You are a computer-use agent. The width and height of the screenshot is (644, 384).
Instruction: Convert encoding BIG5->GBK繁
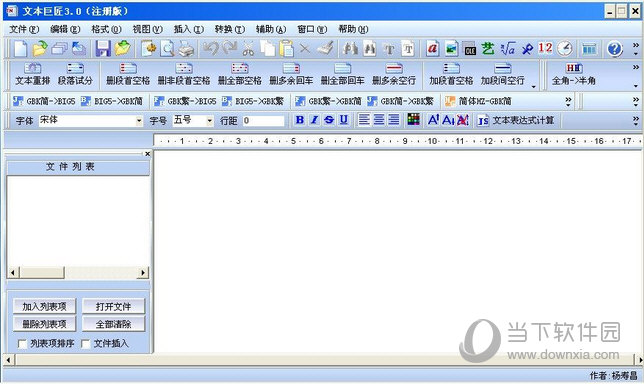click(x=253, y=101)
